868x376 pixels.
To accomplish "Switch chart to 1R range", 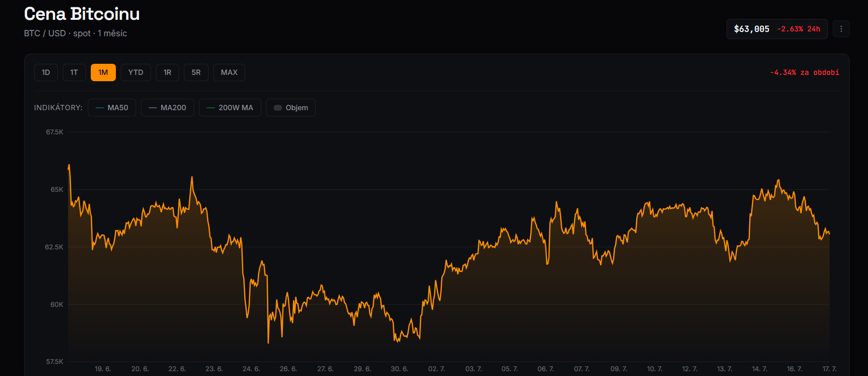I will tap(168, 72).
